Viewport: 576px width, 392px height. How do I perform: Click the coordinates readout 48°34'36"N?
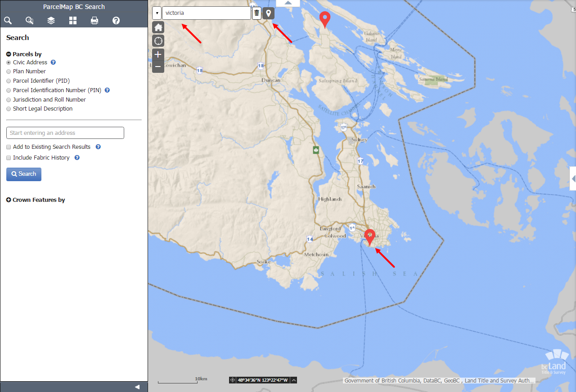tap(263, 380)
